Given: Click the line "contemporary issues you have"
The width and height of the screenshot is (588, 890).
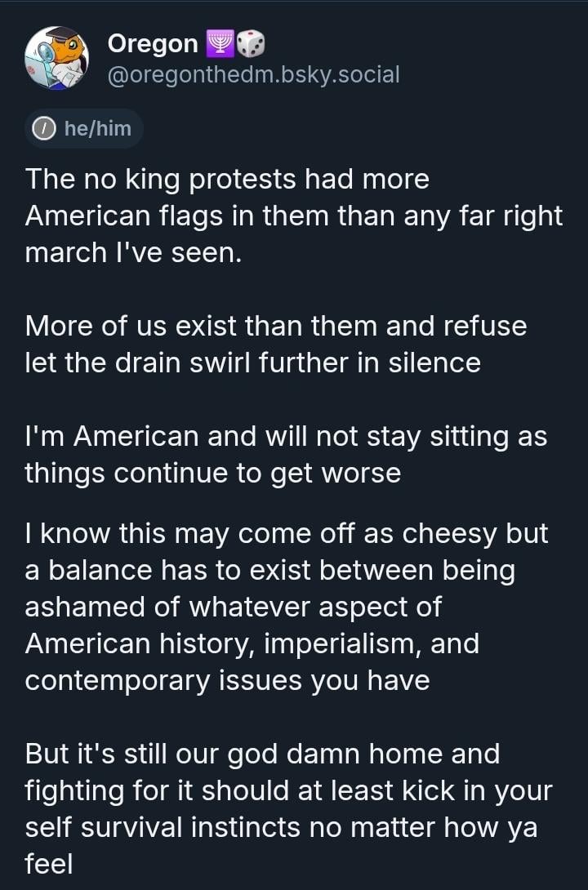Looking at the screenshot, I should click(227, 680).
